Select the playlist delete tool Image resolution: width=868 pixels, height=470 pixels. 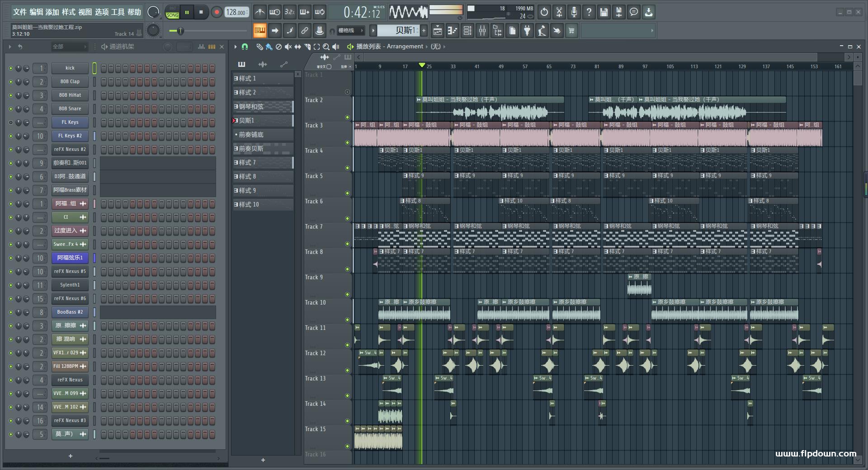click(278, 47)
